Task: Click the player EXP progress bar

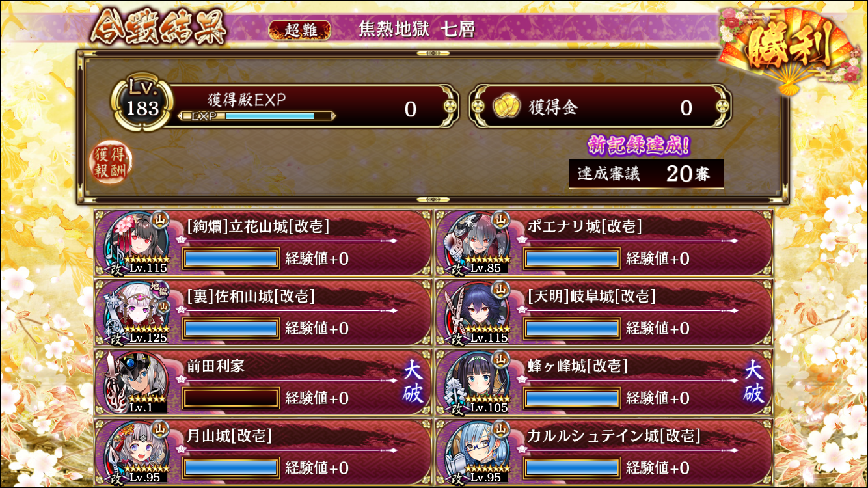Action: pyautogui.click(x=257, y=116)
